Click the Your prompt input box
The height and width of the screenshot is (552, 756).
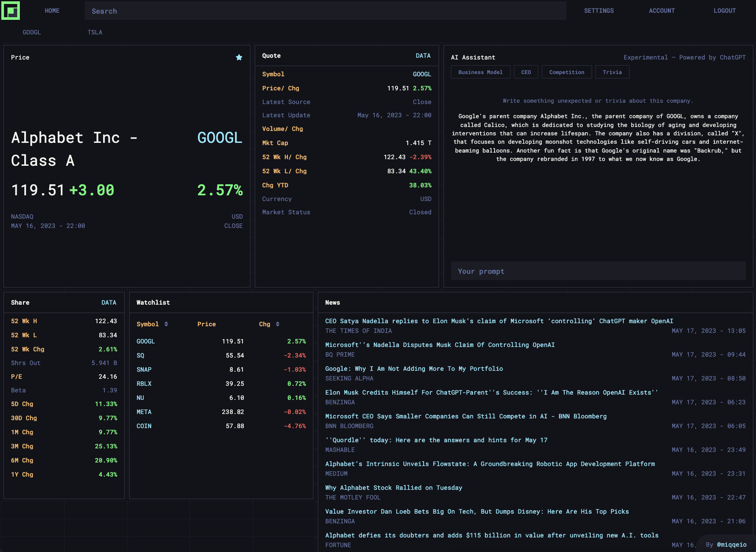click(598, 271)
